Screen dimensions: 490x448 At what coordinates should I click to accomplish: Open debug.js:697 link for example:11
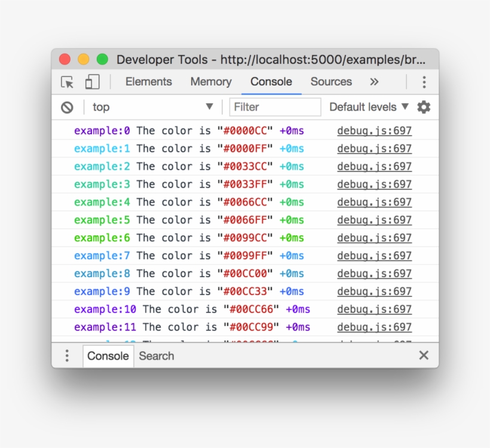[x=374, y=327]
